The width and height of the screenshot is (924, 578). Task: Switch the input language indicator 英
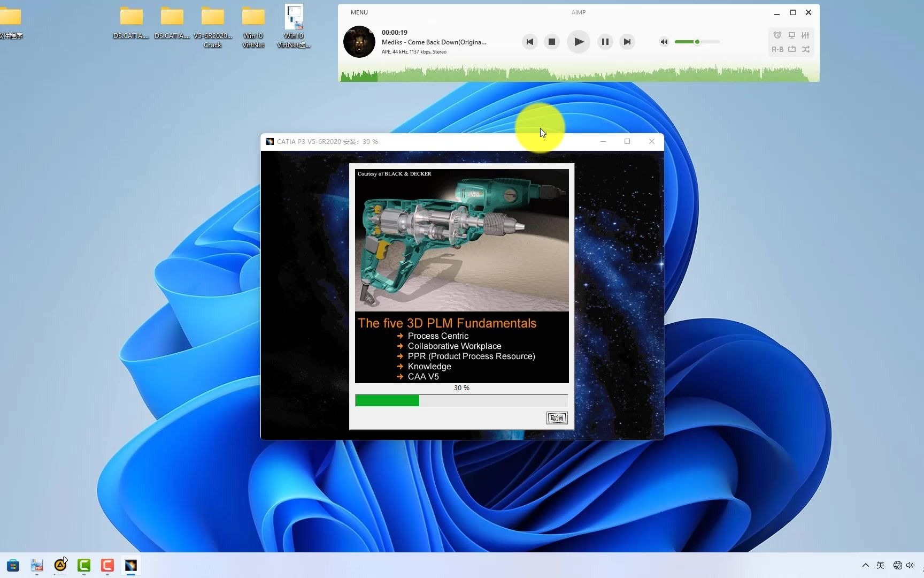pyautogui.click(x=880, y=565)
